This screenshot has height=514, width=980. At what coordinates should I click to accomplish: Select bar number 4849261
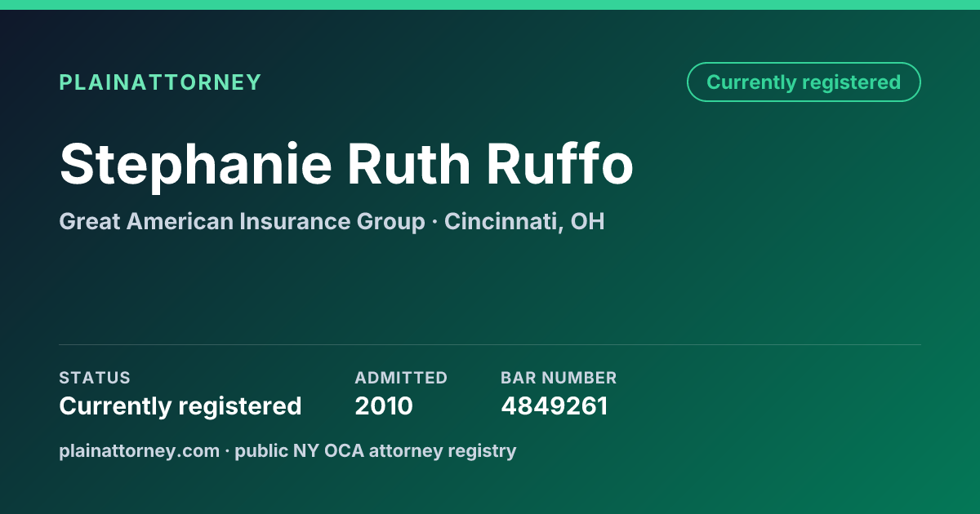(x=555, y=406)
